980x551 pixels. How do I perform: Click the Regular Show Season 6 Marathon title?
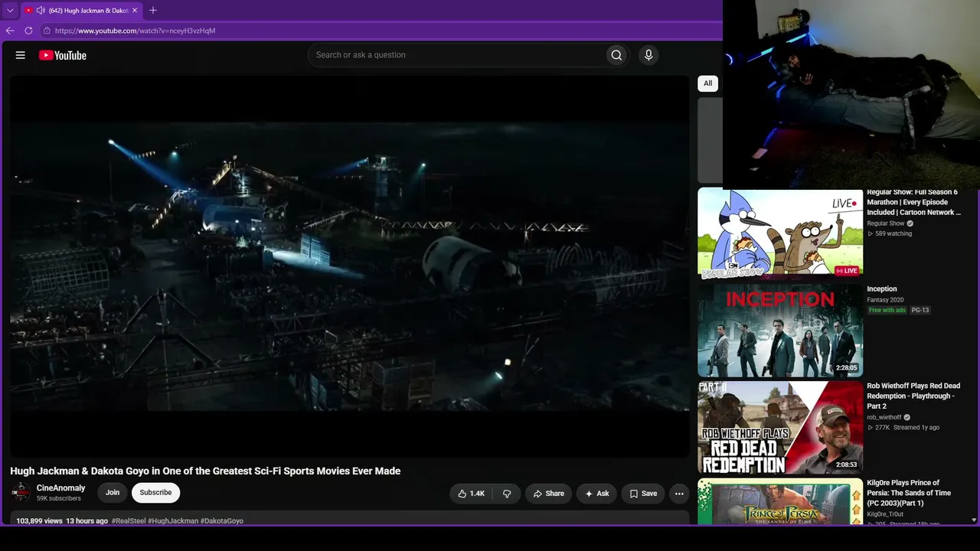tap(914, 202)
